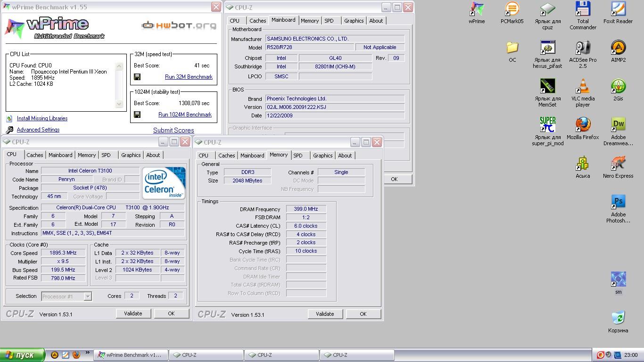Open the wPrime desktop shortcut
644x362 pixels.
click(x=477, y=9)
